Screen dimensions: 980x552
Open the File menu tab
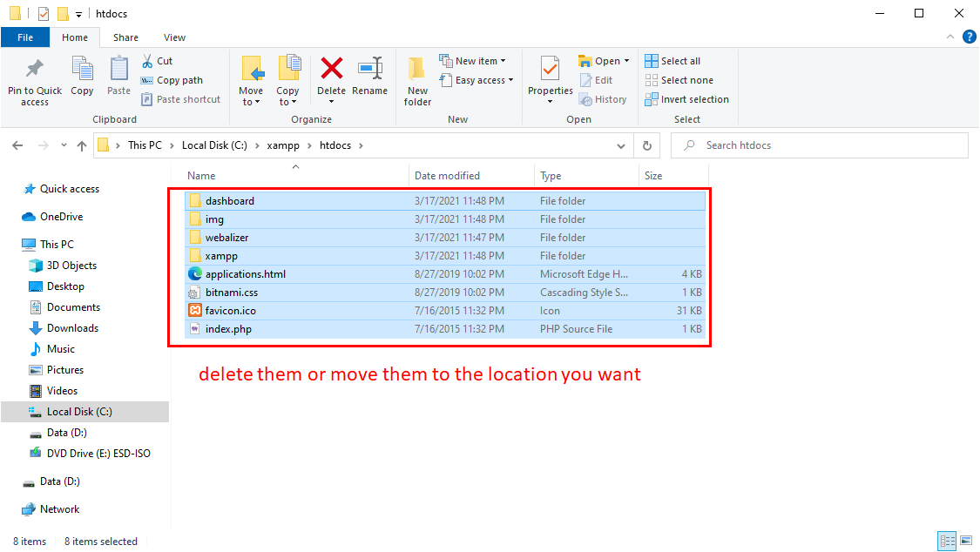(x=25, y=37)
